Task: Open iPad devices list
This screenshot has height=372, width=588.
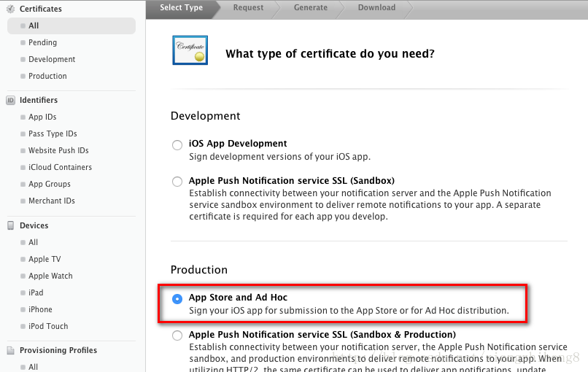Action: (36, 292)
